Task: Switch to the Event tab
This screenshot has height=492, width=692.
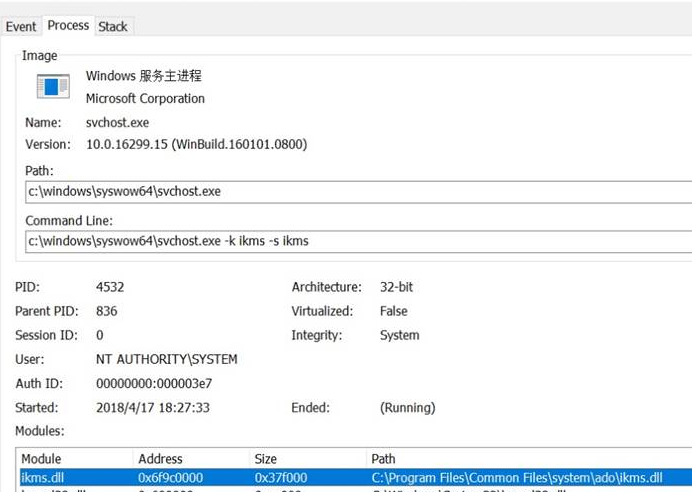Action: pos(21,26)
